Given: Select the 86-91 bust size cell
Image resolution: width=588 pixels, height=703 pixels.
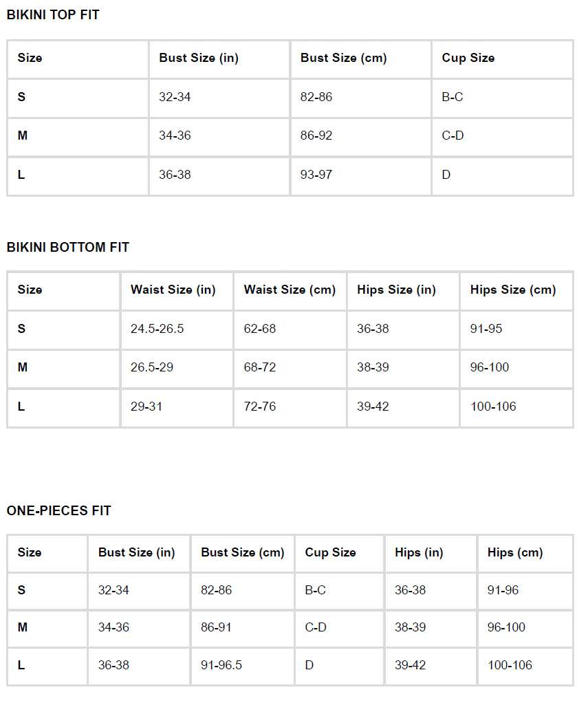Looking at the screenshot, I should [217, 627].
